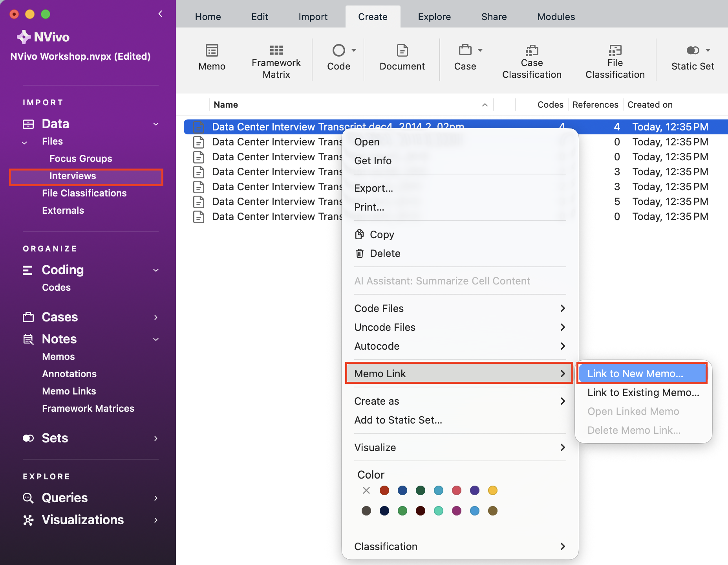Expand the Queries section chevron

click(156, 498)
